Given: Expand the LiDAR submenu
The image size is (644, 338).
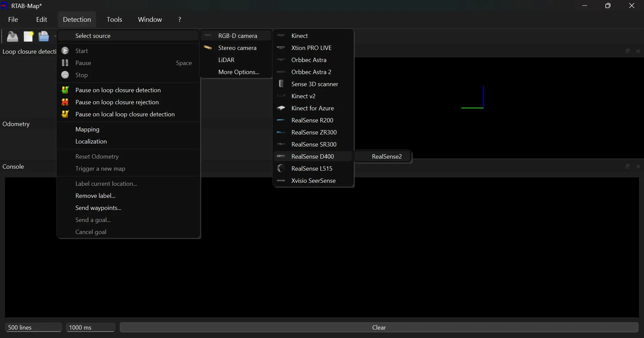Looking at the screenshot, I should click(x=236, y=60).
